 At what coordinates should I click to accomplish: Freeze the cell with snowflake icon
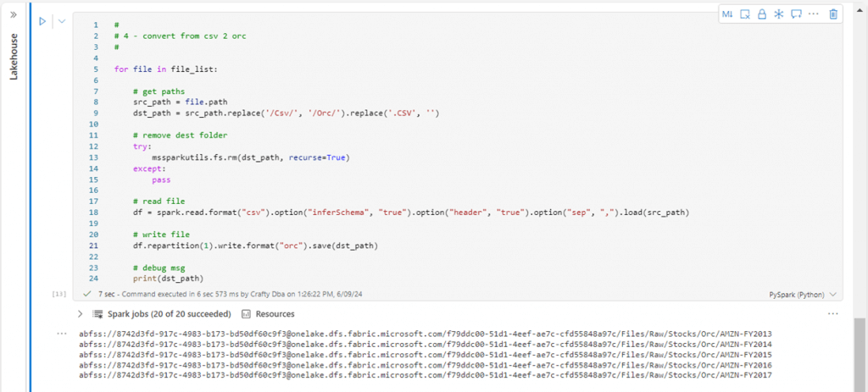coord(778,14)
